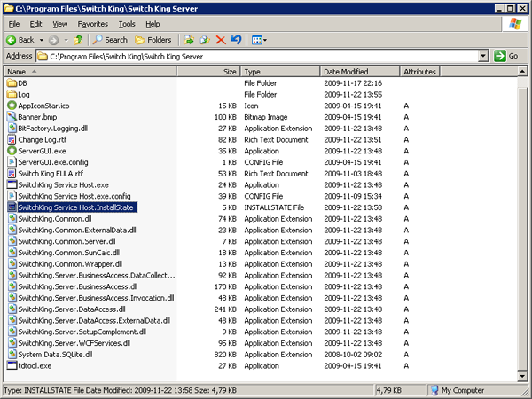Click the Bitmap Image type cell

[266, 117]
